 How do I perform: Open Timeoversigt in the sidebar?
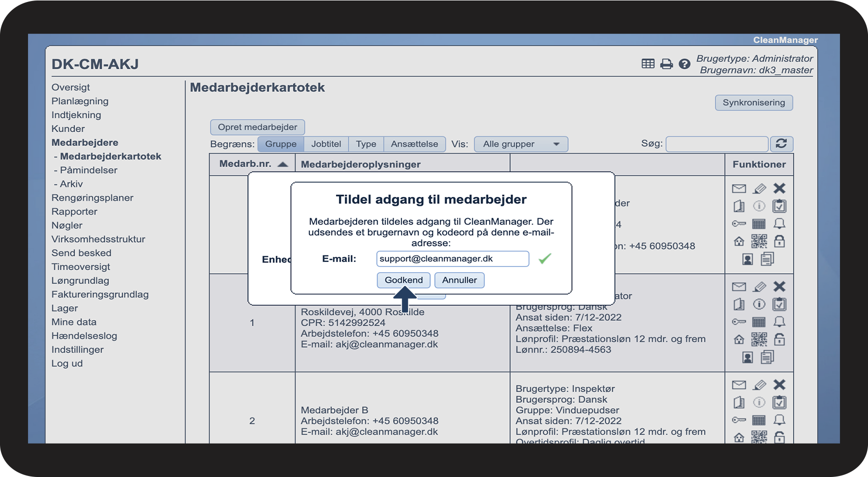pyautogui.click(x=81, y=267)
